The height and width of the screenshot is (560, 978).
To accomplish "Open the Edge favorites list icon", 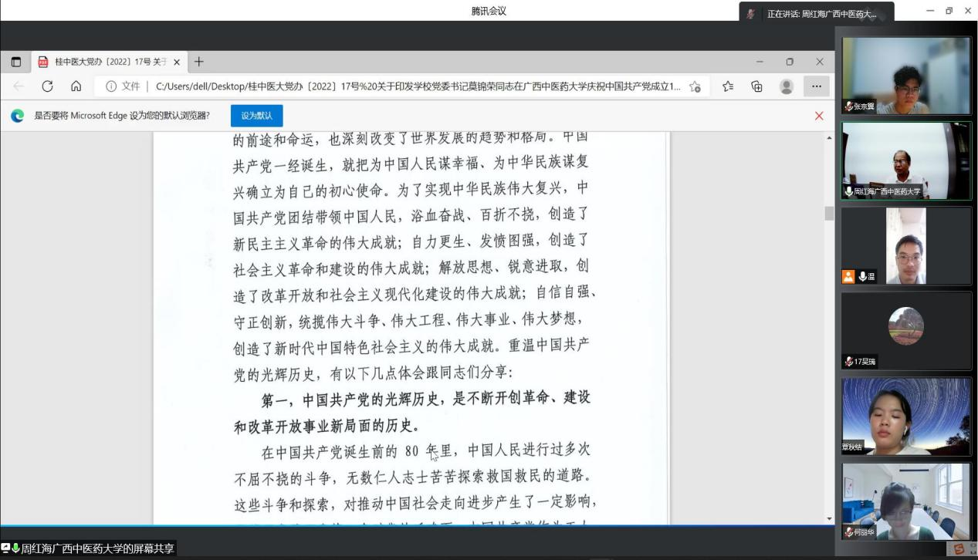I will (727, 86).
